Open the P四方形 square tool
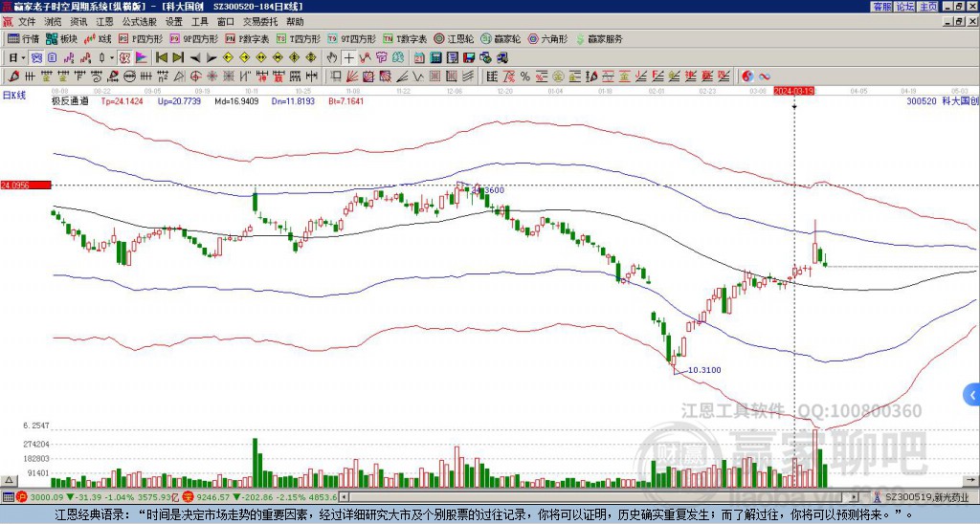The image size is (980, 524). pos(141,38)
